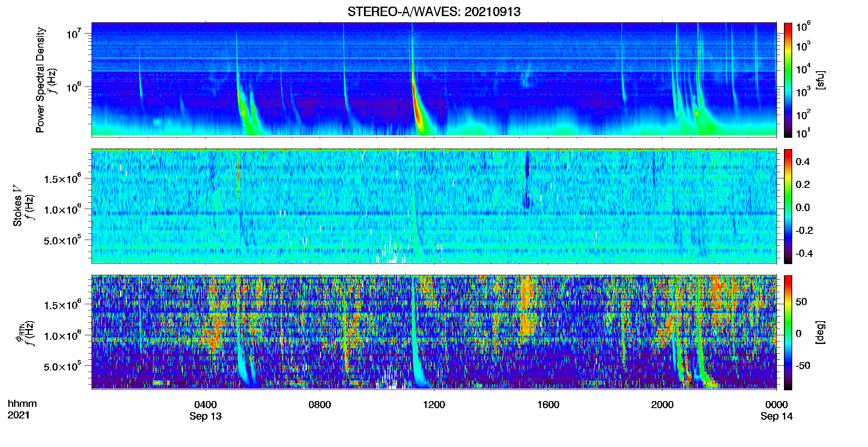Click the 0.2 label on Stokes V colorbar

pyautogui.click(x=803, y=184)
